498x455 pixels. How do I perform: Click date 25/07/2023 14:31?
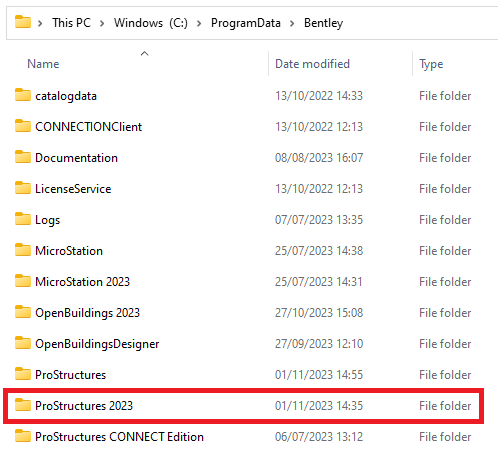pyautogui.click(x=319, y=282)
